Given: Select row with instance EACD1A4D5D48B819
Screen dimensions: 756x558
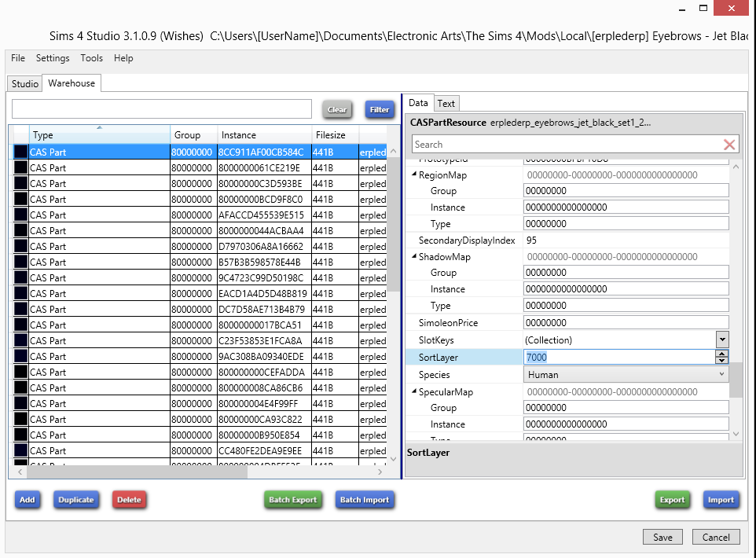Looking at the screenshot, I should (x=200, y=294).
